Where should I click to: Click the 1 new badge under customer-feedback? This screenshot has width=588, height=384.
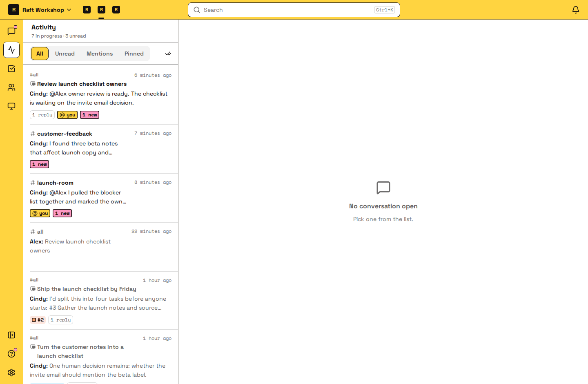click(40, 164)
